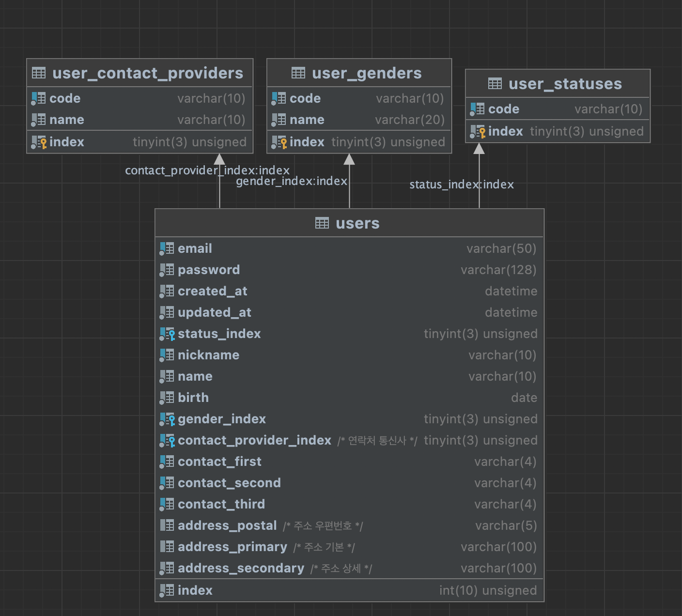Click the updated_at column icon

(x=167, y=312)
